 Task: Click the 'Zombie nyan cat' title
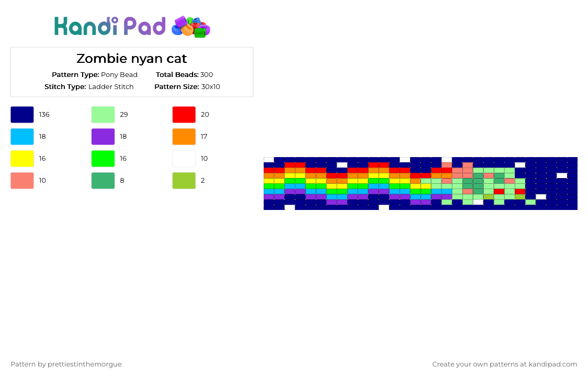click(132, 59)
